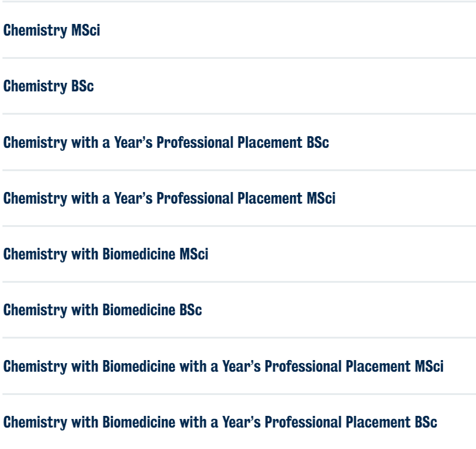The image size is (476, 449).
Task: Open Chemistry with a Year's Professional Placement BSc
Action: click(x=166, y=142)
